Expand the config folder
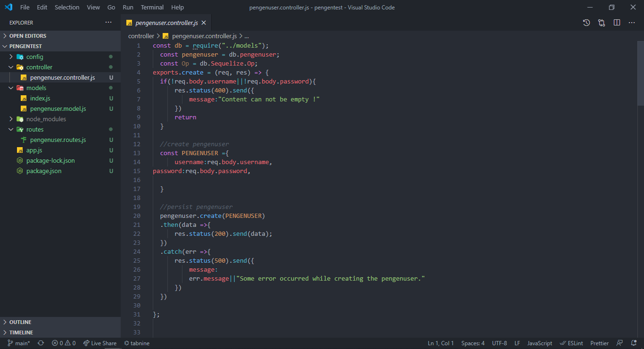The width and height of the screenshot is (644, 349). (60, 57)
